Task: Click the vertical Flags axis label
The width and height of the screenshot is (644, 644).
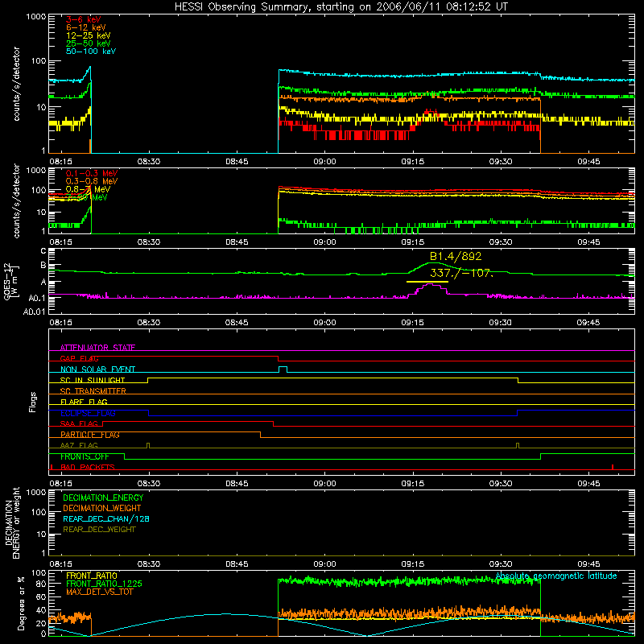Action: click(33, 402)
